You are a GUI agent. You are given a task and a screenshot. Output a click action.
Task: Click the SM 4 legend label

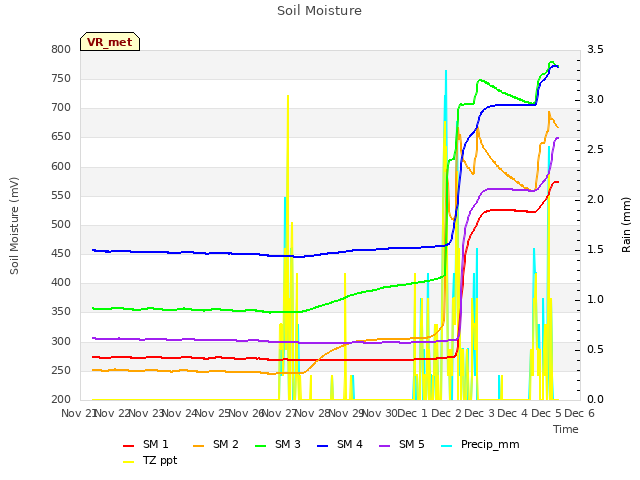pos(349,444)
